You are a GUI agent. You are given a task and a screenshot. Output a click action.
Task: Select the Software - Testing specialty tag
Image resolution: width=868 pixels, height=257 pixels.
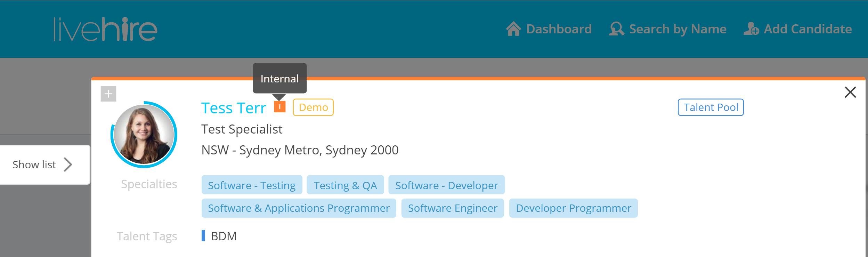[252, 185]
